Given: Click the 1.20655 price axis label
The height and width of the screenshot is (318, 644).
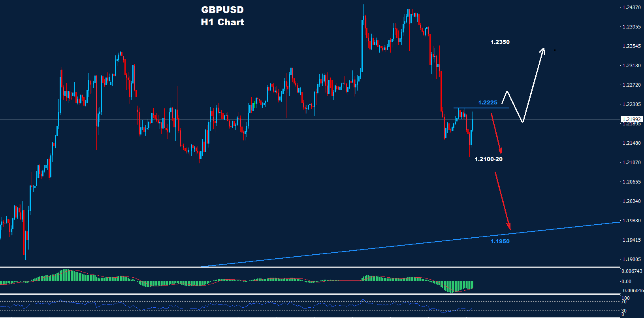Looking at the screenshot, I should pos(631,182).
